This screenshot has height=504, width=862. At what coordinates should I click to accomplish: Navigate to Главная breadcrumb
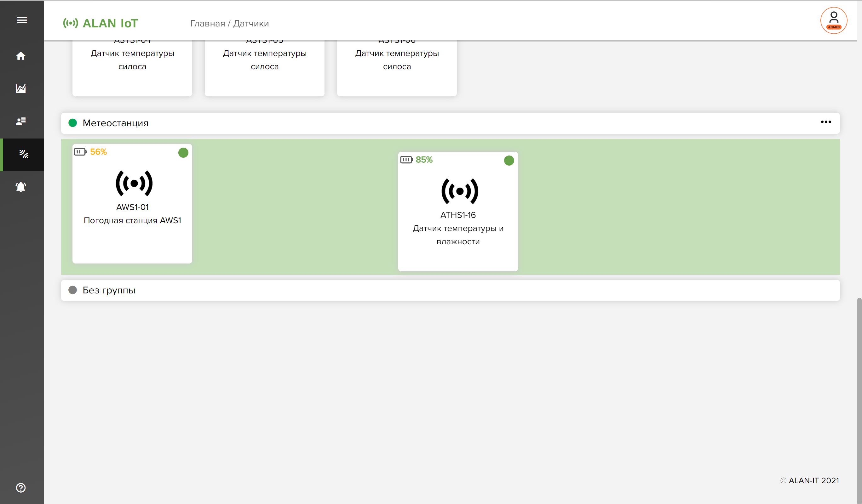pyautogui.click(x=208, y=24)
